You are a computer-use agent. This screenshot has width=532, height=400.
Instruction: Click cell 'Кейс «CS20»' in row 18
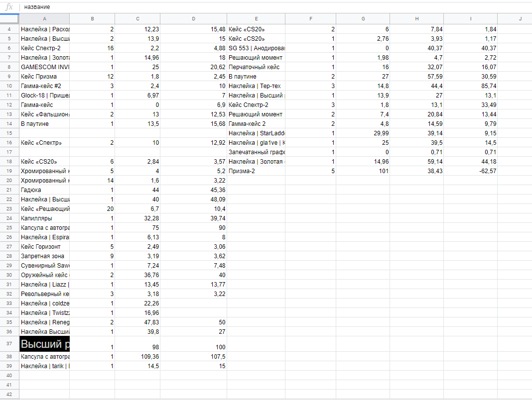[44, 162]
